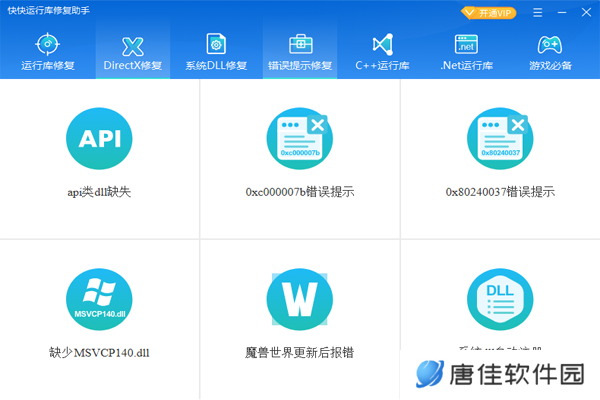Click the MSVCP140.dll Windows logo icon
This screenshot has height=400, width=600.
point(99,299)
